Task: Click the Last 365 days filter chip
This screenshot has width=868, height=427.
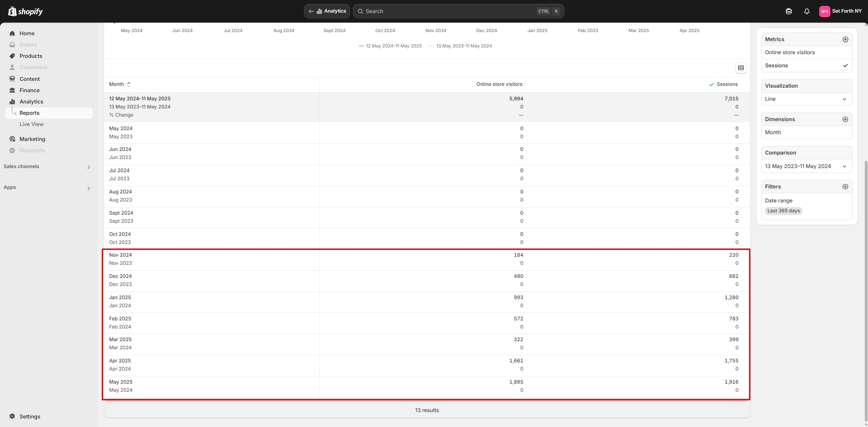Action: pyautogui.click(x=783, y=211)
